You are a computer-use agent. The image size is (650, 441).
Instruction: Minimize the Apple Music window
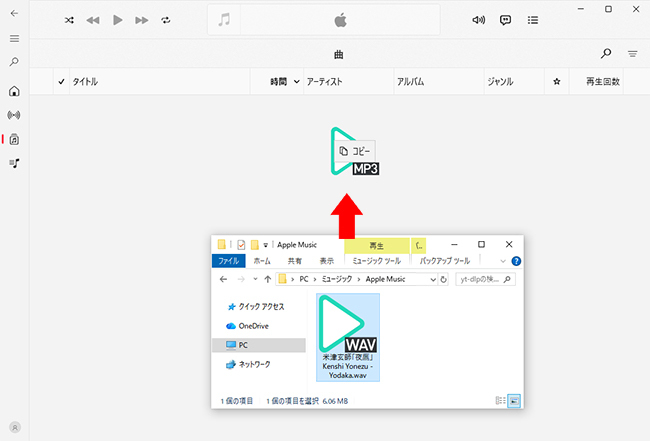[x=581, y=9]
